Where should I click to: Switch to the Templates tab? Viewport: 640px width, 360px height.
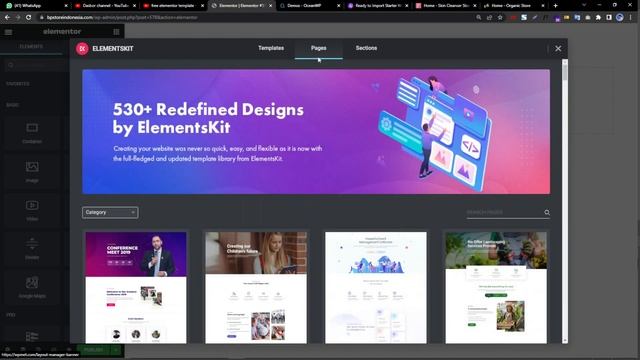click(x=271, y=48)
